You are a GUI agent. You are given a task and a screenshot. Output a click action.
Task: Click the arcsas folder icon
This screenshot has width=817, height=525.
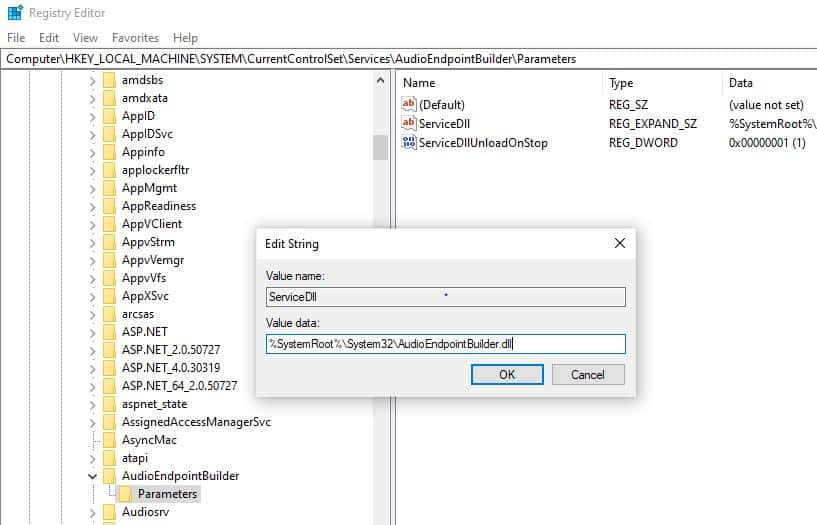(x=109, y=314)
